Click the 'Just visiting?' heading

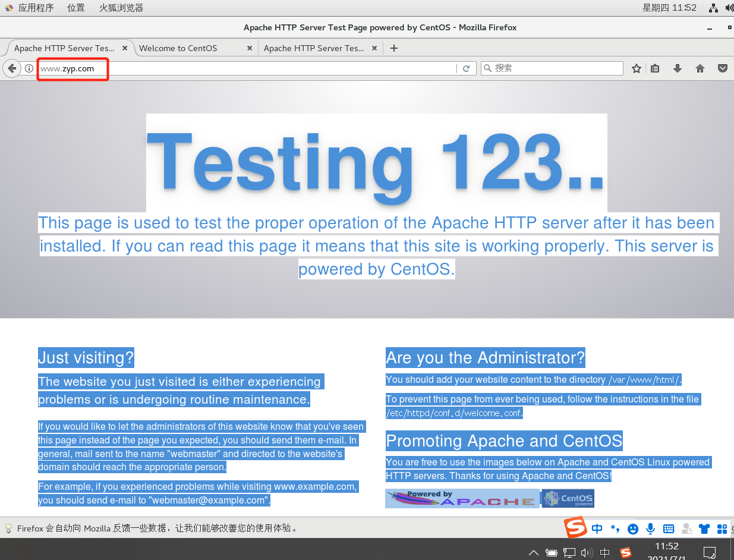coord(86,358)
